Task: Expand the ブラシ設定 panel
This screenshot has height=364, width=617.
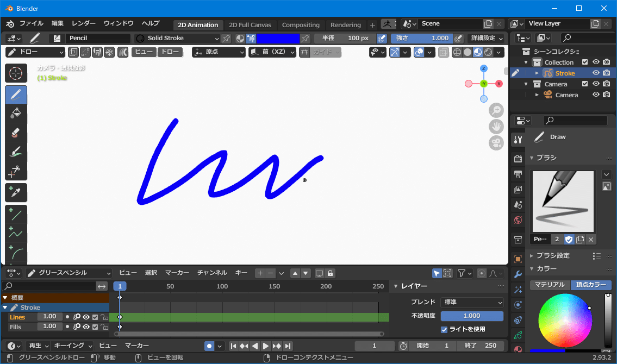Action: click(553, 255)
